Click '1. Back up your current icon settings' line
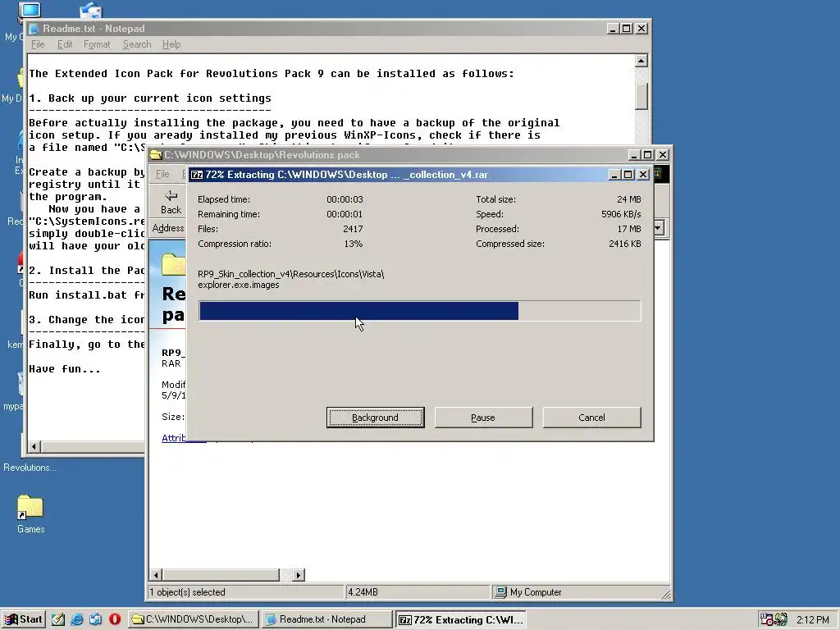The height and width of the screenshot is (630, 840). [150, 98]
